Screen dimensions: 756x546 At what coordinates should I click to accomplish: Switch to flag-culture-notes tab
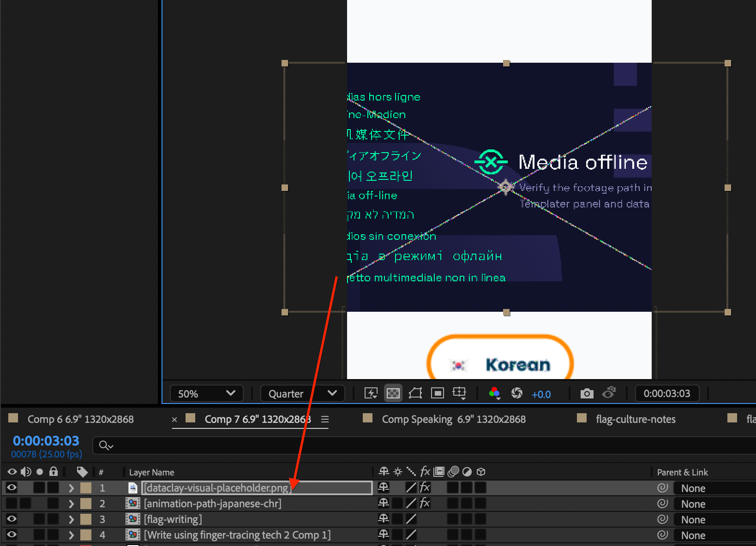coord(636,419)
